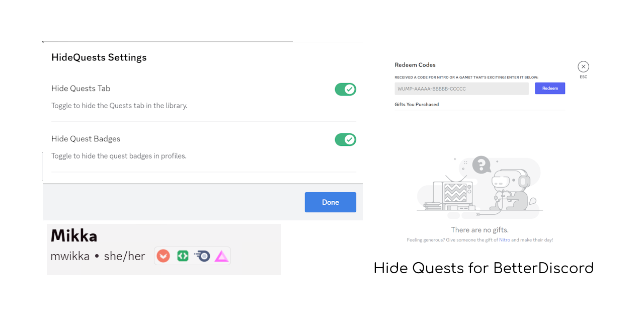
Task: Click the HypeSquad Bravery badge on Mikka's profile
Action: (163, 256)
